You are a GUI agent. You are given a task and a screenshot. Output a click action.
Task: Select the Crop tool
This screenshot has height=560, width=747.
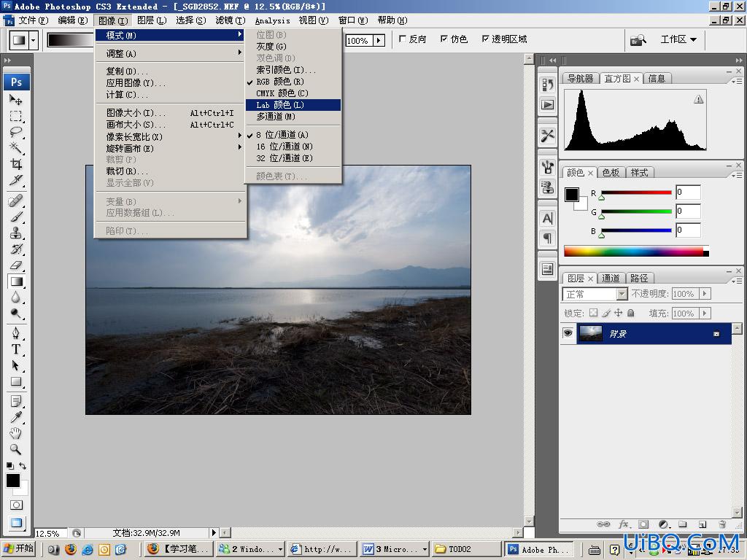coord(16,164)
